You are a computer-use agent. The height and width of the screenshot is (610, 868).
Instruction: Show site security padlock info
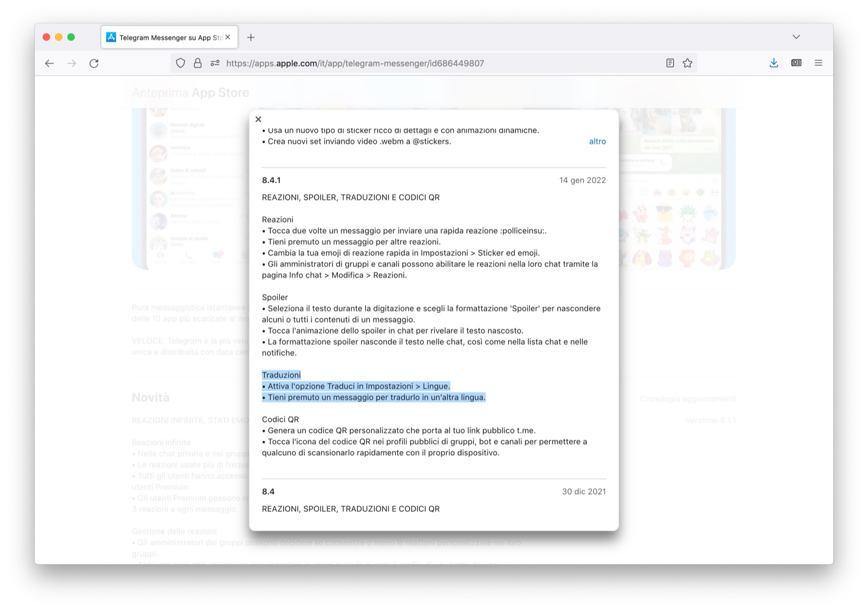tap(197, 63)
